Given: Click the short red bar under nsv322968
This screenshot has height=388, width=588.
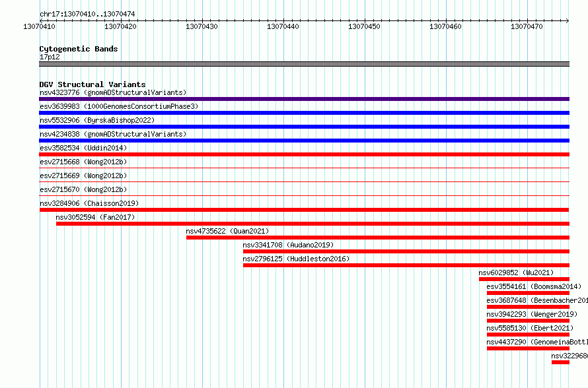Looking at the screenshot, I should [x=561, y=362].
